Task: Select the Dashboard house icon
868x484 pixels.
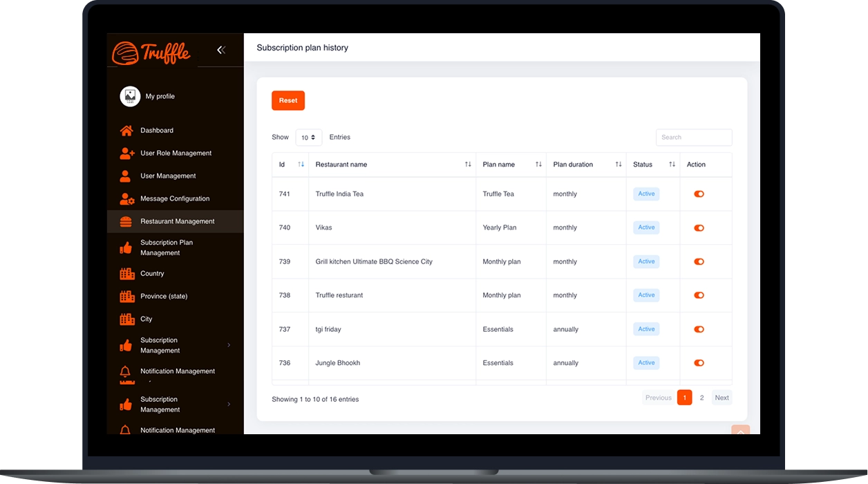Action: [x=126, y=130]
